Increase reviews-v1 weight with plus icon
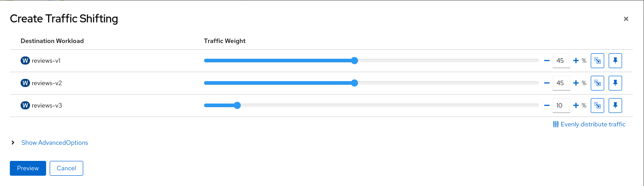644x186 pixels. click(576, 61)
